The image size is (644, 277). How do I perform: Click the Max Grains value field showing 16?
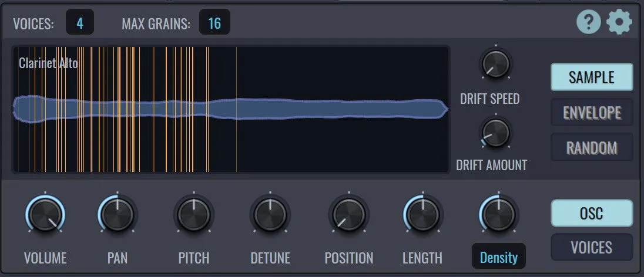coord(214,22)
